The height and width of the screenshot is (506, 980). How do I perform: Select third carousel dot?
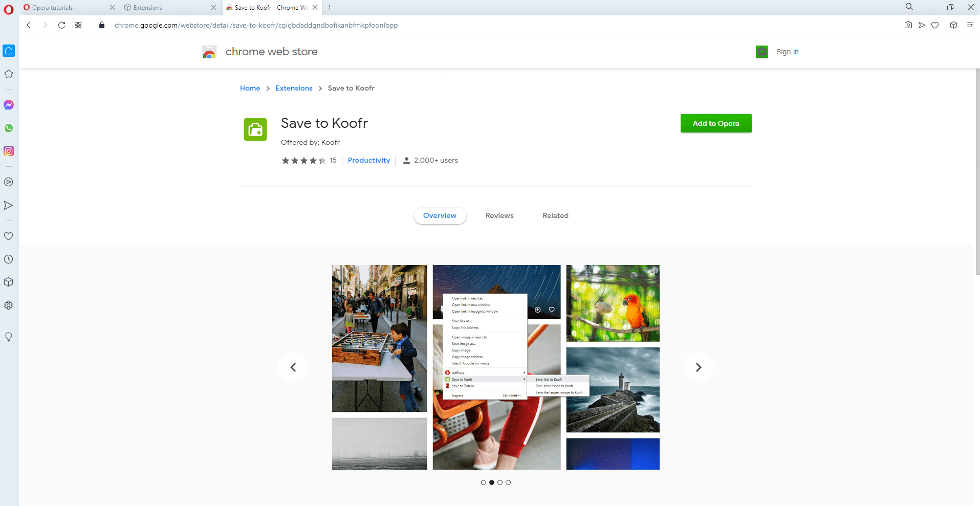[500, 482]
